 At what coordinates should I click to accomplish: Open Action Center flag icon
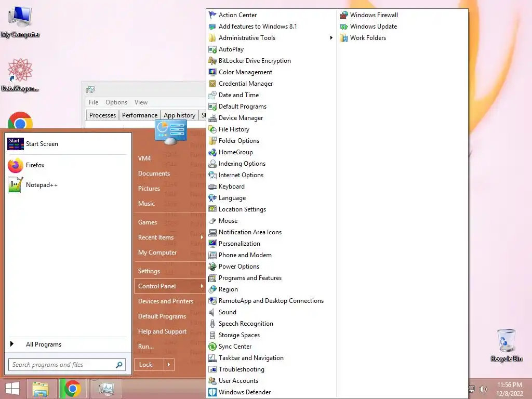(212, 15)
